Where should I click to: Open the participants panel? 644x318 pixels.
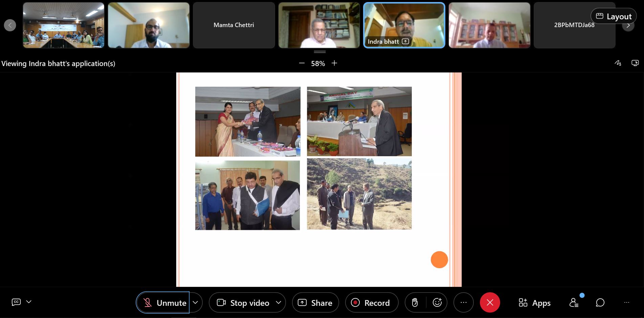(574, 302)
